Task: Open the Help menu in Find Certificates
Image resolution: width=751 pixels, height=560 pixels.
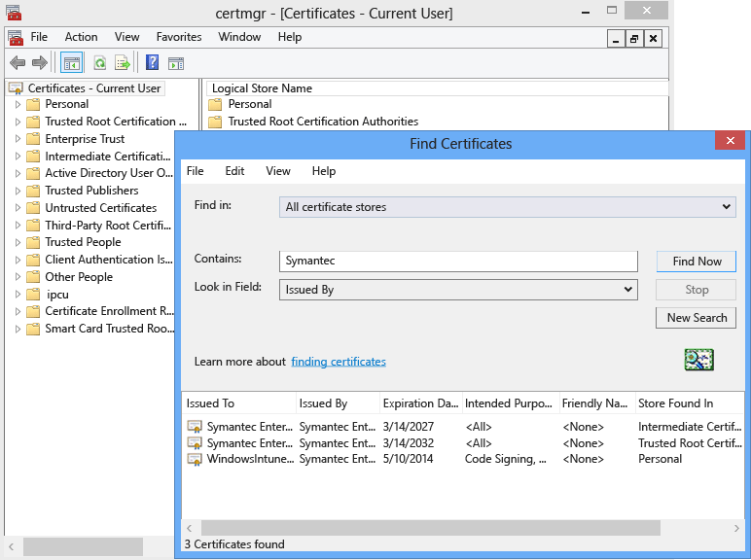Action: coord(324,171)
